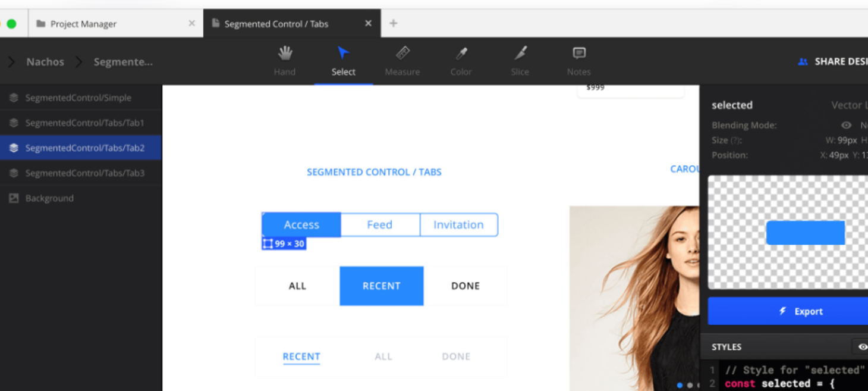Screen dimensions: 868x391
Task: Click SHARE DESIGN button
Action: (x=833, y=61)
